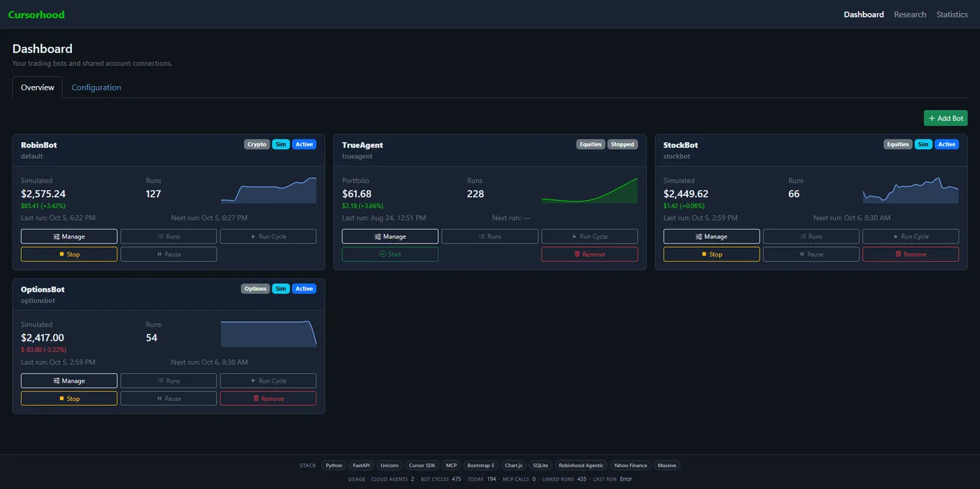The image size is (980, 489).
Task: Click the $61.68 portfolio value
Action: [357, 194]
